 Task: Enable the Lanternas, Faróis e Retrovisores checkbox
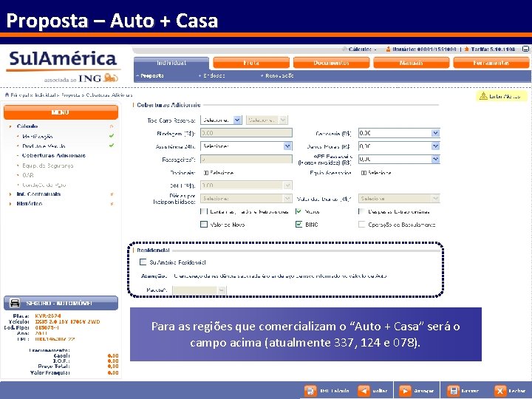(204, 211)
